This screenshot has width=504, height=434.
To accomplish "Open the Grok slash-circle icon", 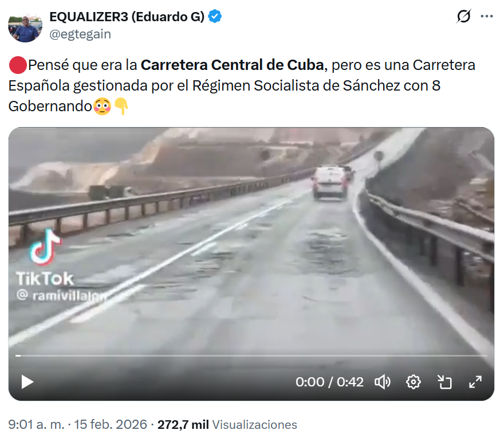I will (x=463, y=16).
